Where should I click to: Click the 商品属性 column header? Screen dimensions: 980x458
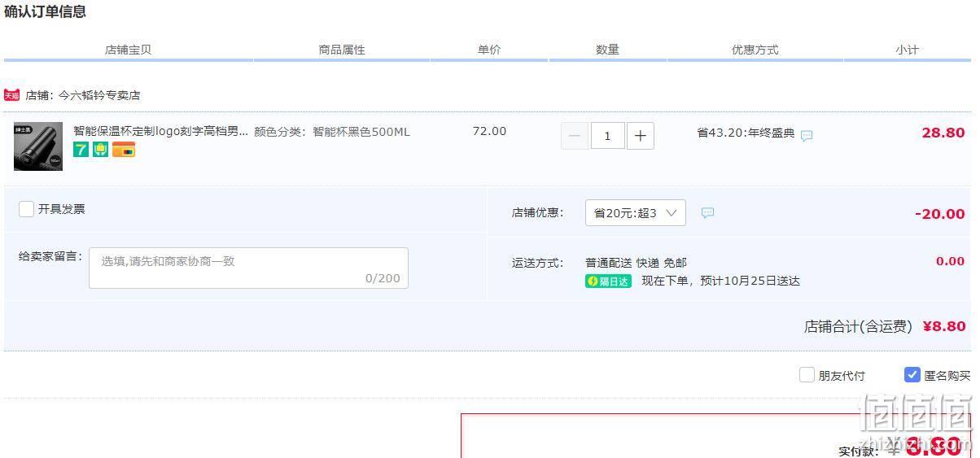click(x=342, y=50)
